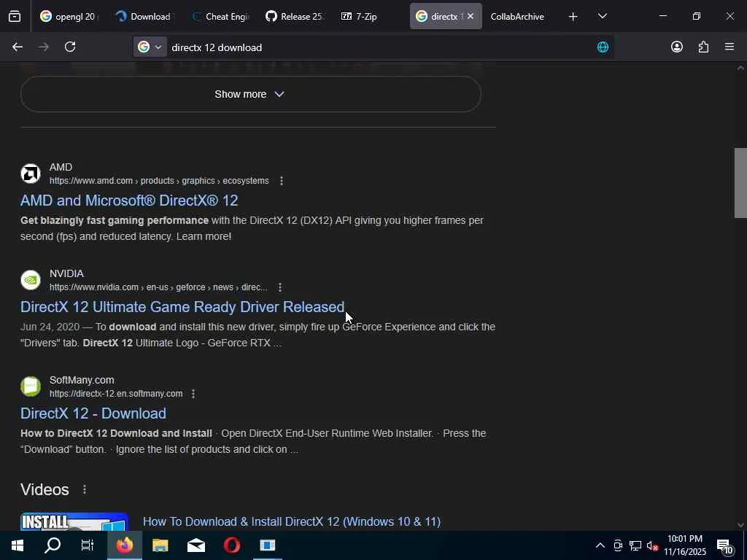Open File Explorer from the taskbar
The width and height of the screenshot is (747, 560).
[x=160, y=545]
